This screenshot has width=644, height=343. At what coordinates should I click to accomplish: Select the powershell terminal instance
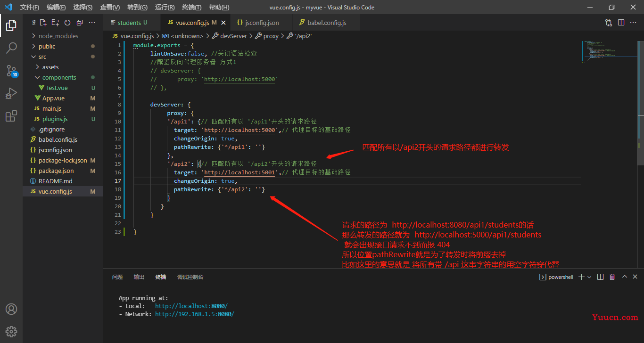click(556, 277)
